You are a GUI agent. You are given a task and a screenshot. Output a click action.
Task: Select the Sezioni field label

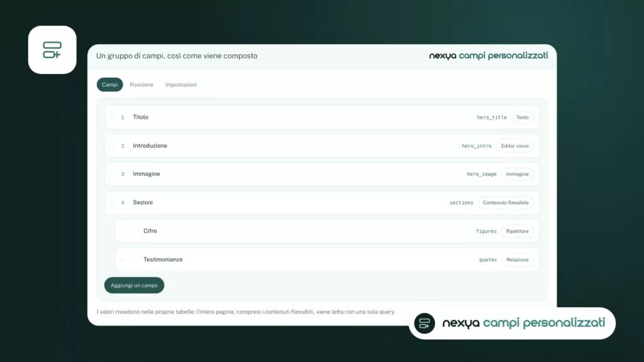pos(143,202)
